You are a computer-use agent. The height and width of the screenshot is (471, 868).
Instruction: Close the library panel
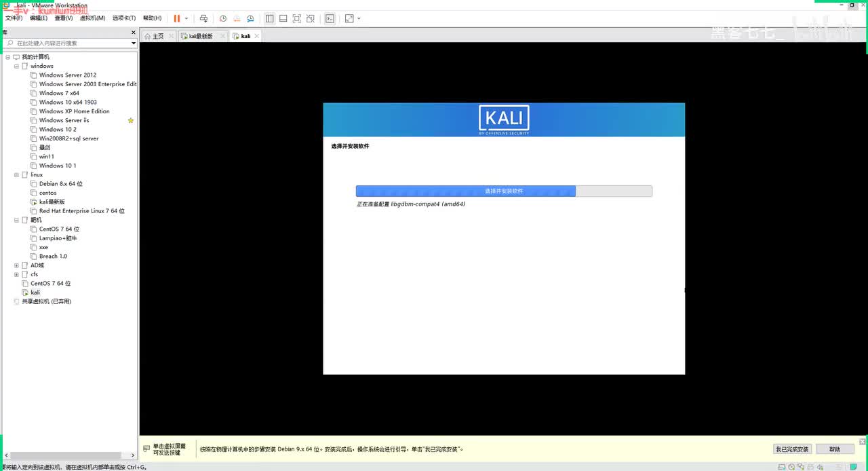point(133,33)
